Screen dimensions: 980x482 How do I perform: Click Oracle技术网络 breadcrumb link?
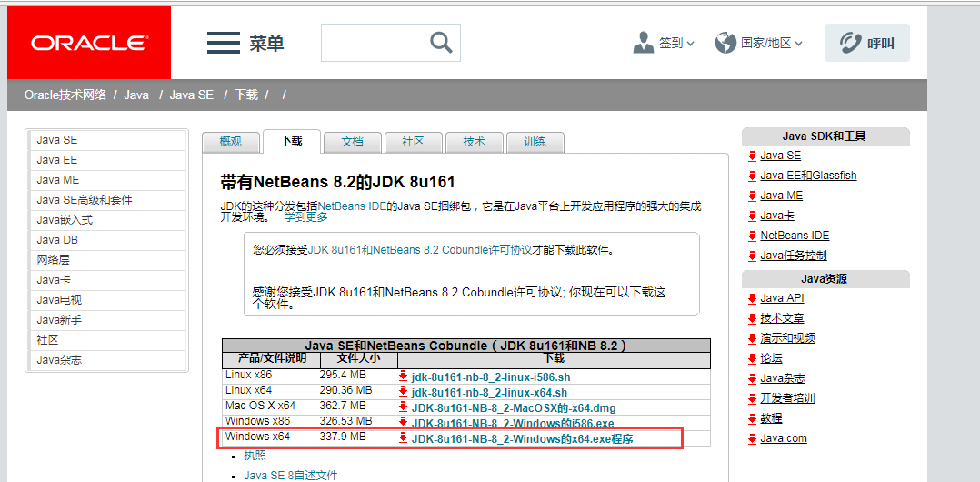pos(65,95)
